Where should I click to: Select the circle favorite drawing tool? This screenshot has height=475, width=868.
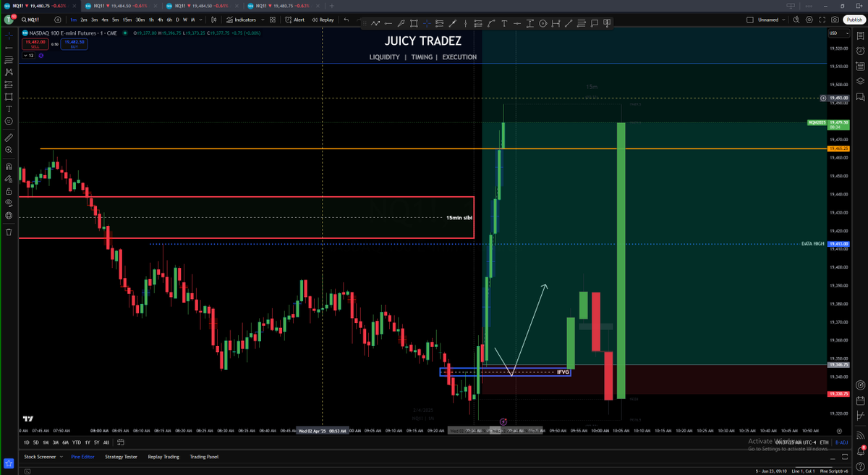(542, 23)
